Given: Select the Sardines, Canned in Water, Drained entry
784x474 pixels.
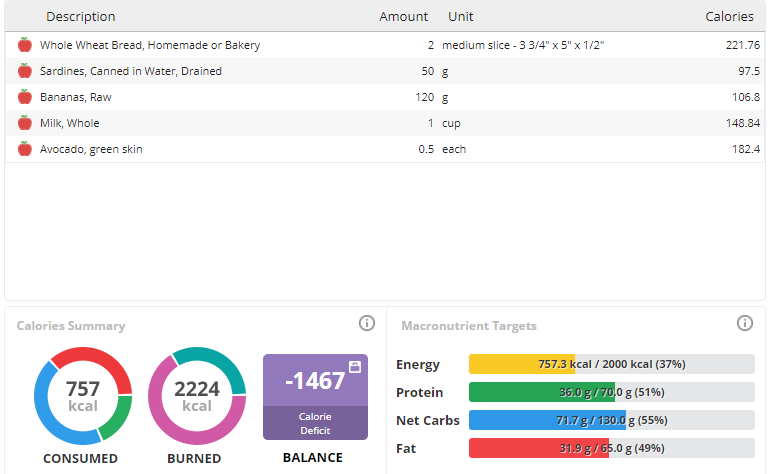Looking at the screenshot, I should (130, 71).
